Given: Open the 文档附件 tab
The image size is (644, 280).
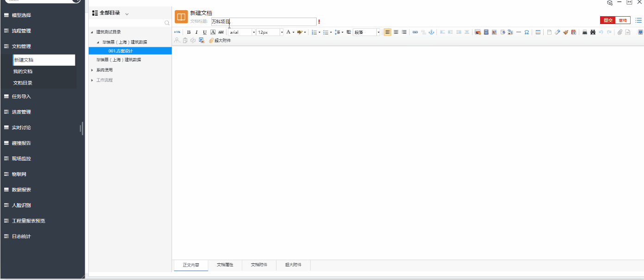Looking at the screenshot, I should pos(259,265).
